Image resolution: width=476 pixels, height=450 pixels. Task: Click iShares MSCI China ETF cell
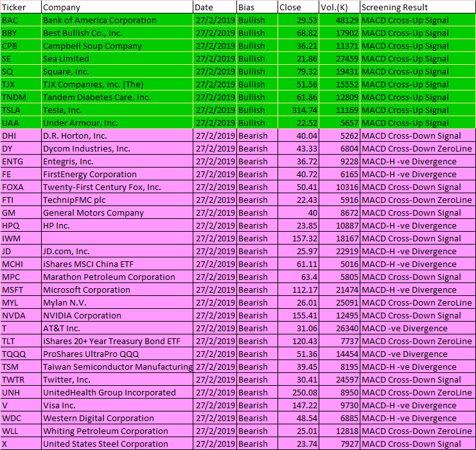[x=117, y=264]
